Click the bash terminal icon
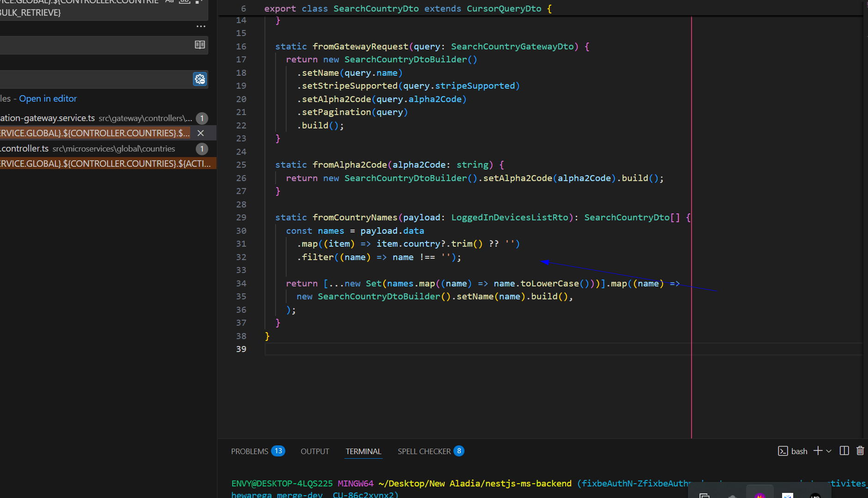Screen dimensions: 868x498 (x=783, y=451)
